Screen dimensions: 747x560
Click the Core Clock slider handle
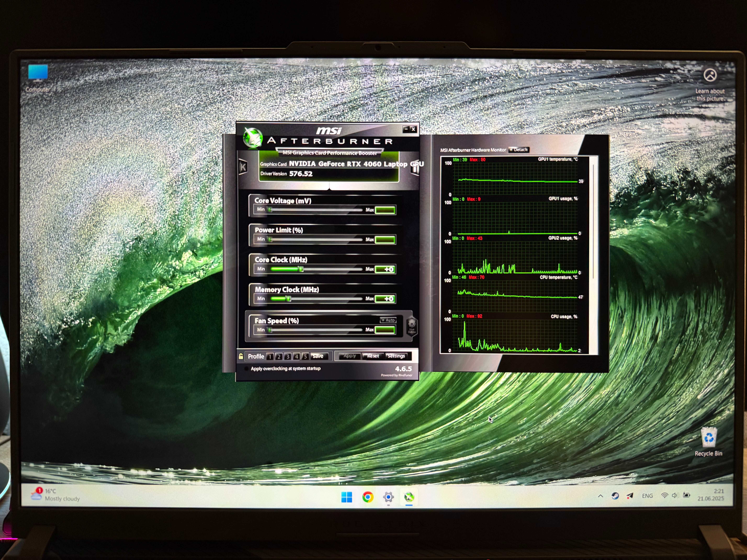click(x=301, y=269)
